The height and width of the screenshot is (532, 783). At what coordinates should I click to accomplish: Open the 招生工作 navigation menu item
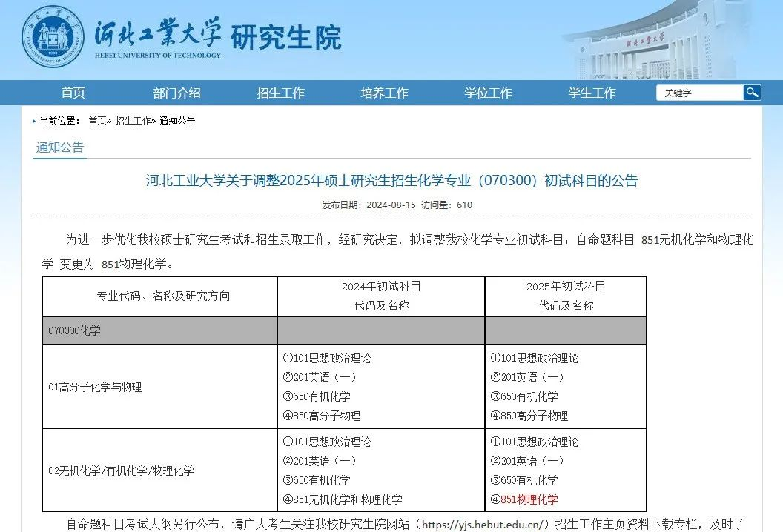point(280,93)
